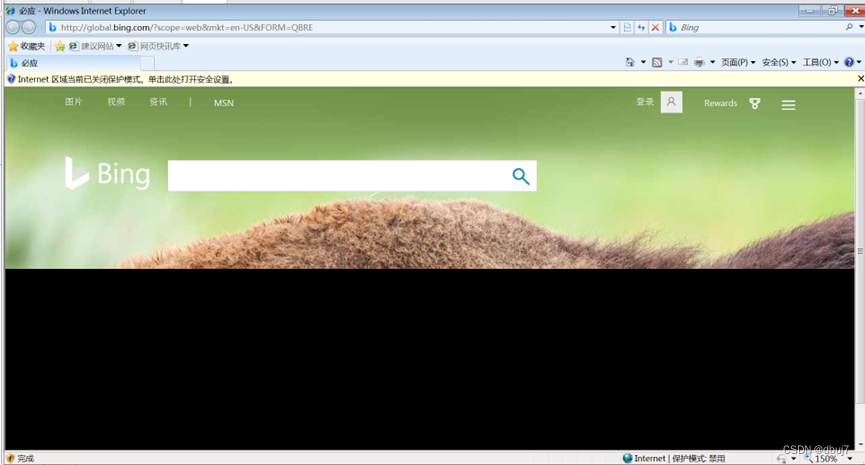Image resolution: width=865 pixels, height=465 pixels.
Task: Select the 必应 browser tab
Action: [74, 63]
